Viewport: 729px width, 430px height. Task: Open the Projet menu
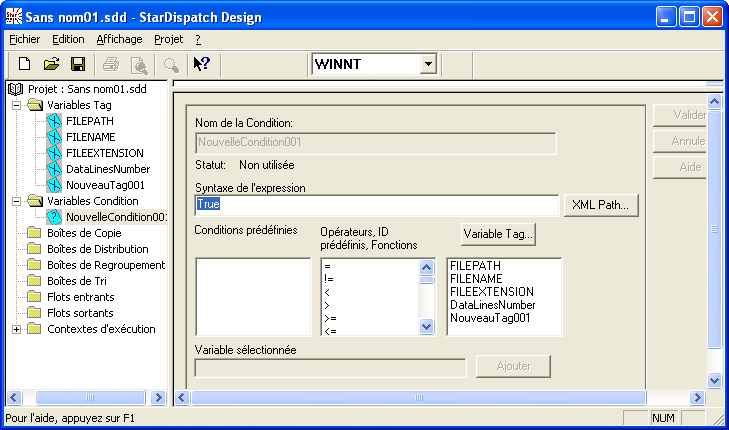pyautogui.click(x=168, y=39)
